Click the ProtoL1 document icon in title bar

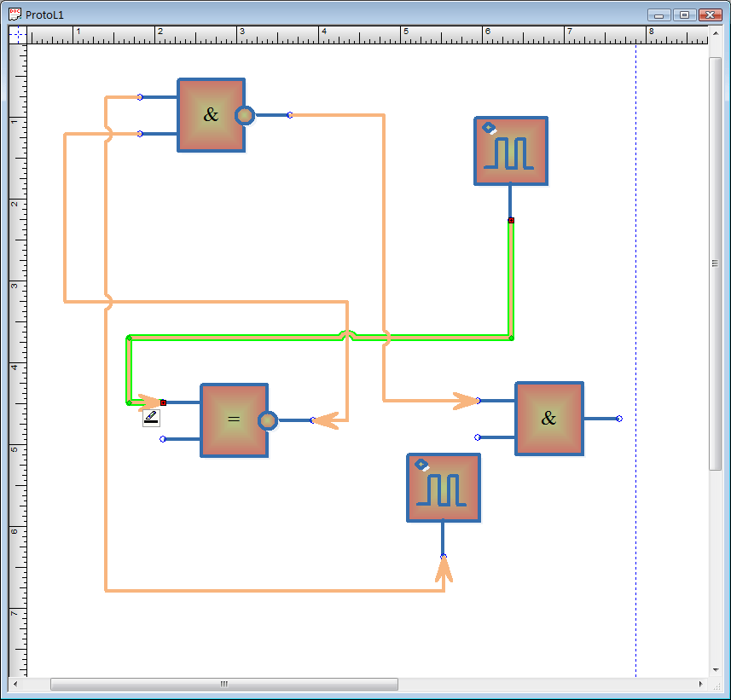pyautogui.click(x=15, y=14)
